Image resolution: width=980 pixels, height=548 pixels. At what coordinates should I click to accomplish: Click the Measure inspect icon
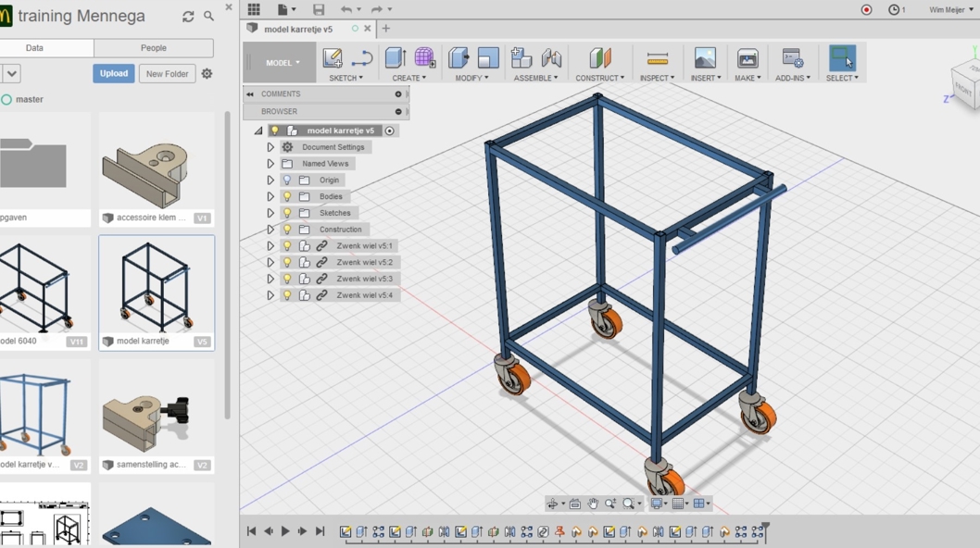[x=658, y=58]
